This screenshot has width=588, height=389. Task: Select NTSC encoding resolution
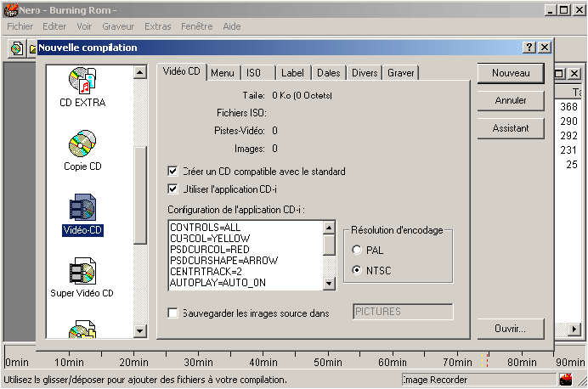(x=357, y=270)
